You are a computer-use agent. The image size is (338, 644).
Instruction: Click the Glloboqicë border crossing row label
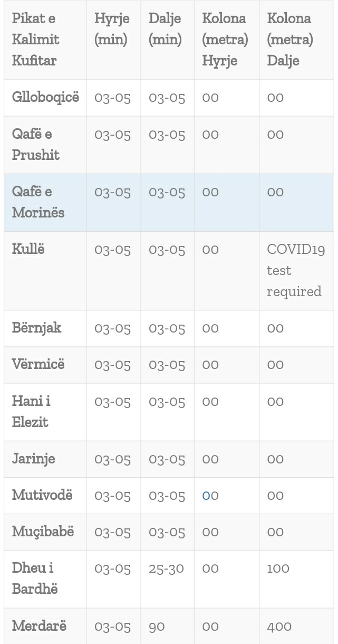45,98
